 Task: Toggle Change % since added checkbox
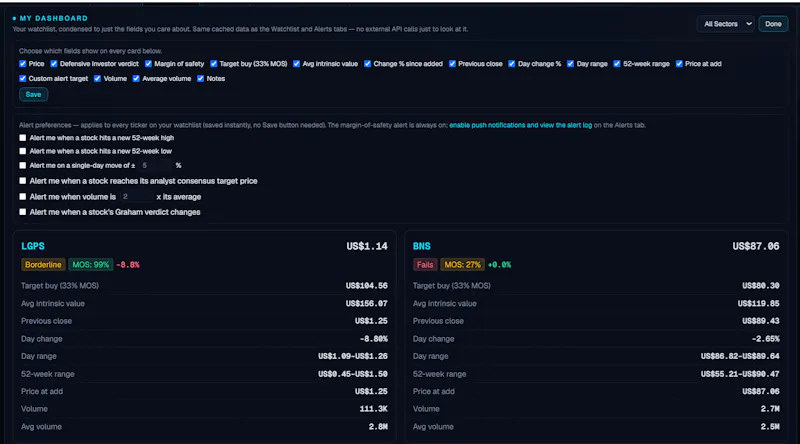coord(367,64)
